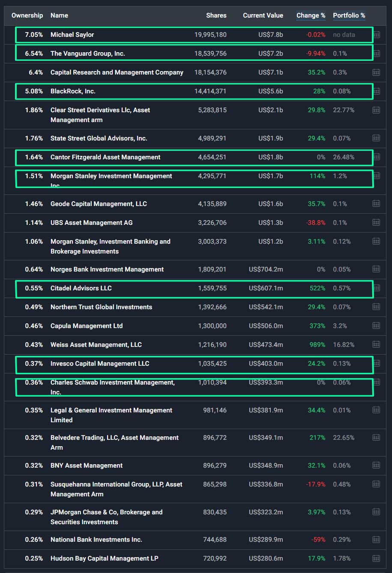Click JPMorgan current value US$323.2m
Screen dimensions: 392x573
coord(266,512)
